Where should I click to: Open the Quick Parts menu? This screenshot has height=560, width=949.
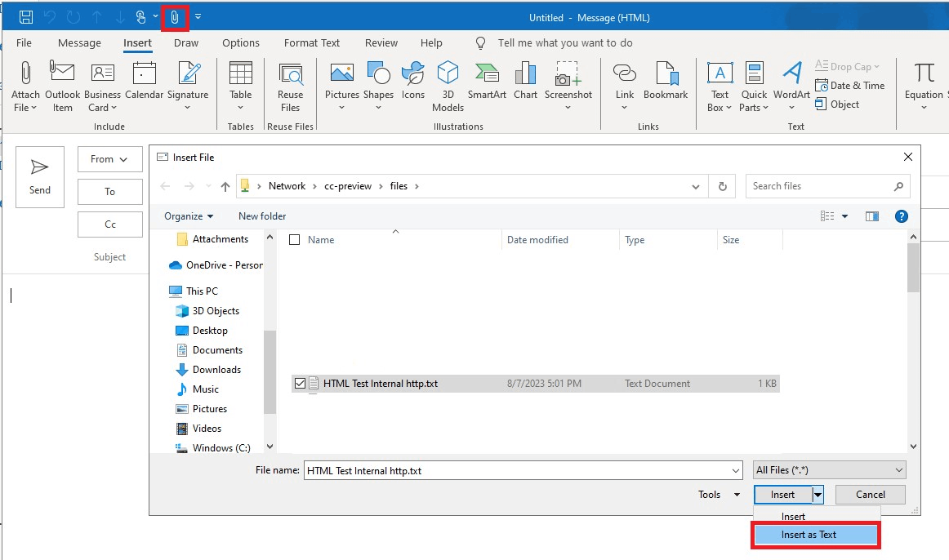coord(754,87)
